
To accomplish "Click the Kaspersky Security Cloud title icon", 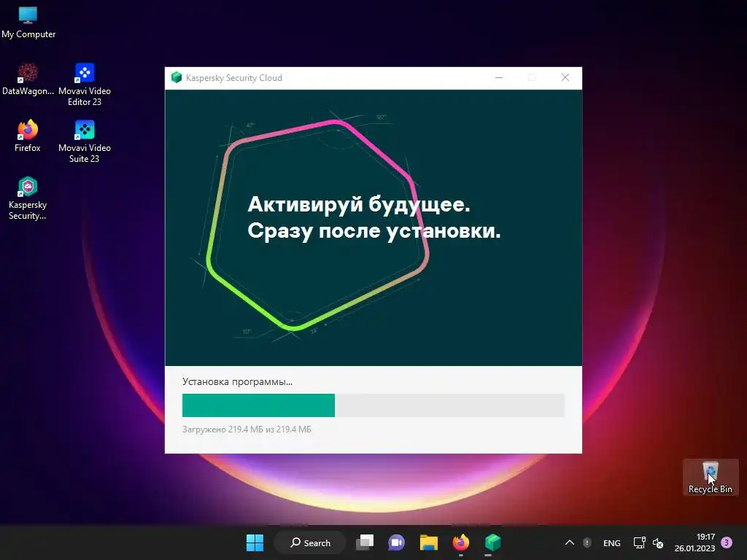I will pos(177,77).
